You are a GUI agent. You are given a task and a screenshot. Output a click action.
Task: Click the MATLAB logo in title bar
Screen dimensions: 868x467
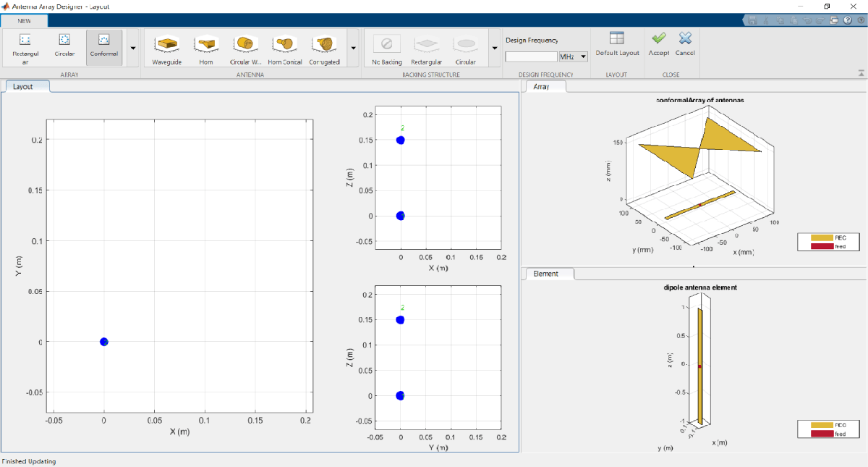click(x=6, y=6)
